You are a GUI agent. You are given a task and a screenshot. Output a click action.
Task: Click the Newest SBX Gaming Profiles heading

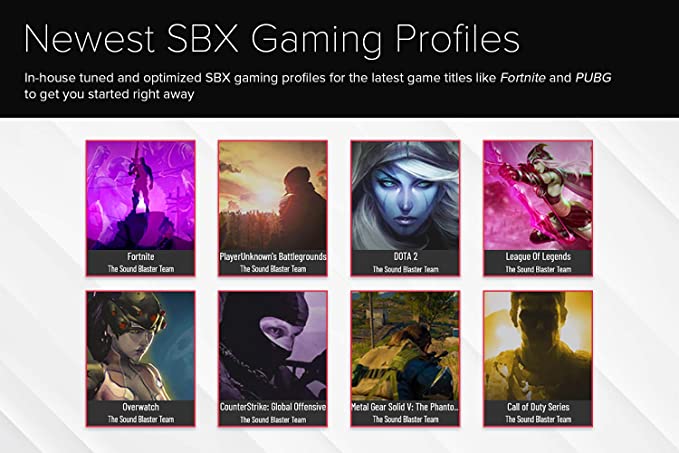271,38
